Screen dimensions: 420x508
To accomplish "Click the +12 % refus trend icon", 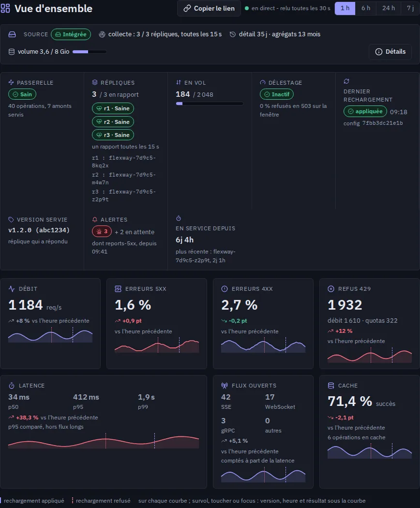I will tap(330, 331).
